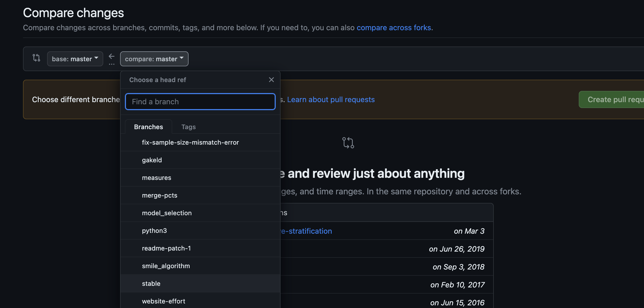Click the compare branches icon beside base selector
This screenshot has width=644, height=308.
click(x=36, y=58)
